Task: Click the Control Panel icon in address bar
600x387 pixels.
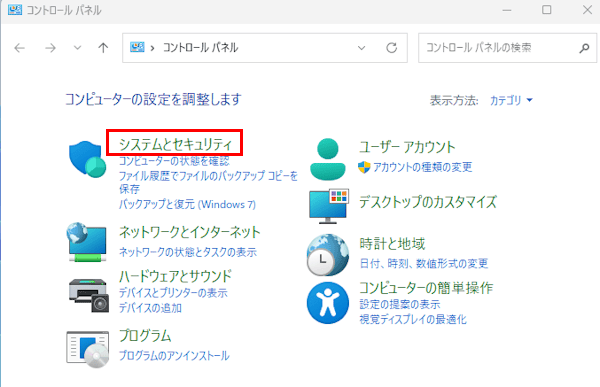Action: coord(137,47)
